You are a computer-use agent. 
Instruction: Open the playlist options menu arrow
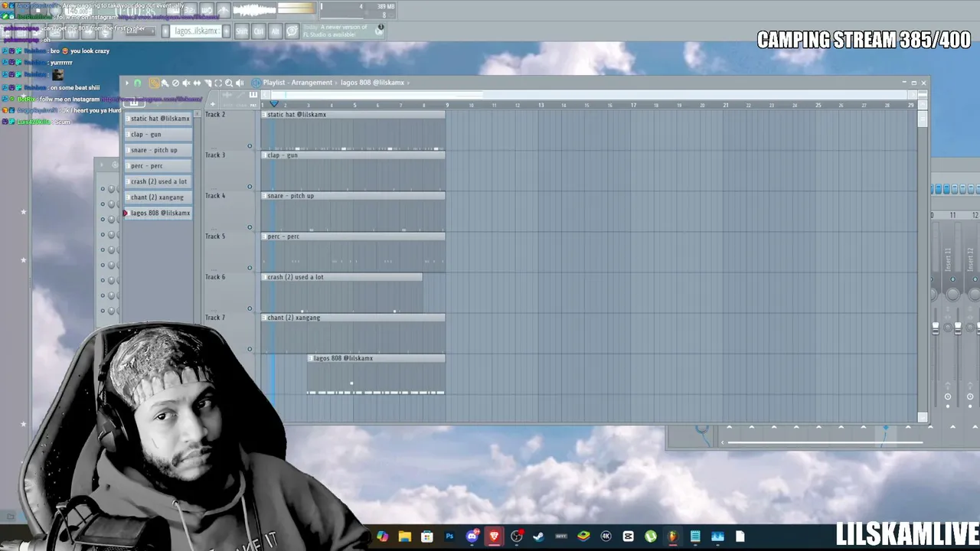click(127, 83)
